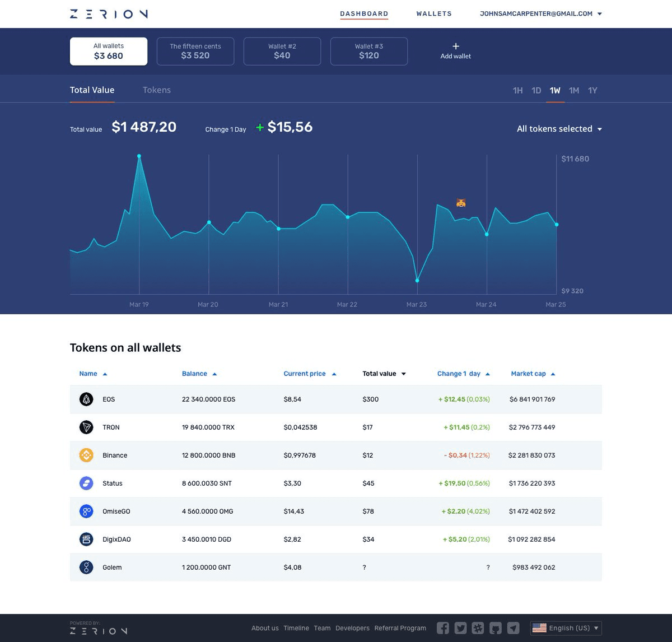Screen dimensions: 672x642
Task: Open the Telegram channel icon in footer
Action: 514,628
